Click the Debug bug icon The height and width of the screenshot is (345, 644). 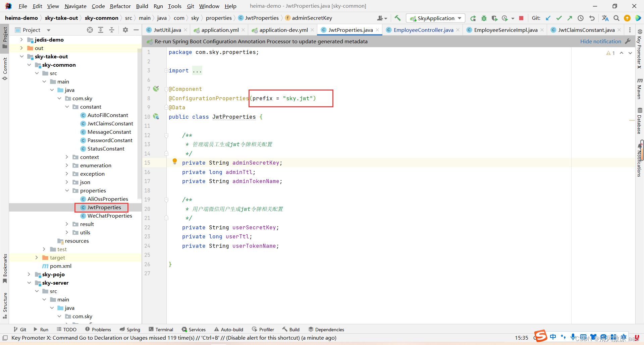pos(484,18)
